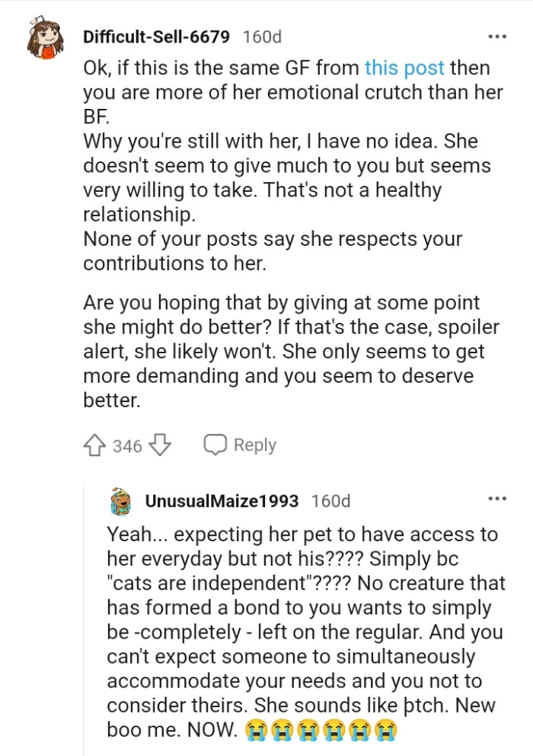Viewport: 533px width, 756px height.
Task: Toggle the upvote arrow on the comment
Action: [94, 445]
